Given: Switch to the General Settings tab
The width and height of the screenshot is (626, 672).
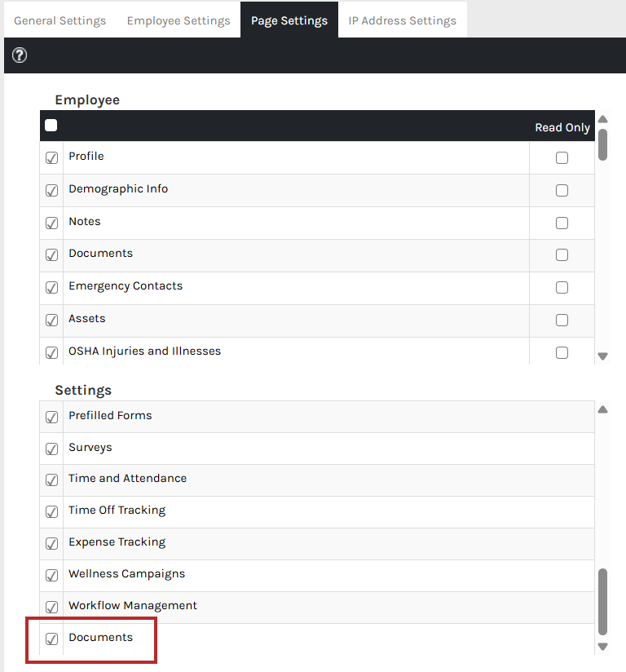Looking at the screenshot, I should tap(60, 20).
